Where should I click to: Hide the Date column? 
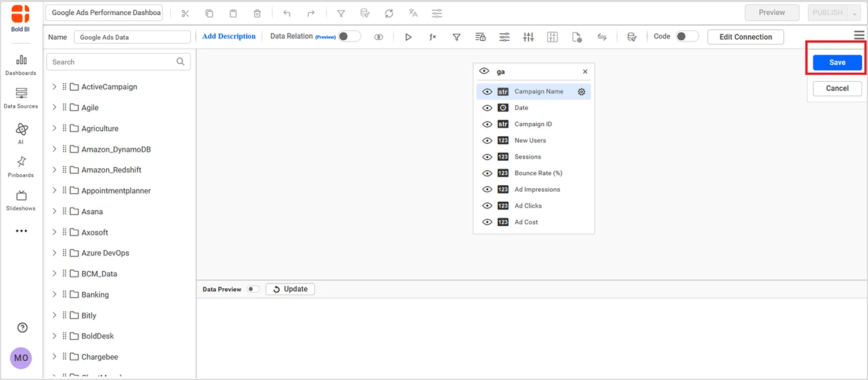click(x=487, y=108)
